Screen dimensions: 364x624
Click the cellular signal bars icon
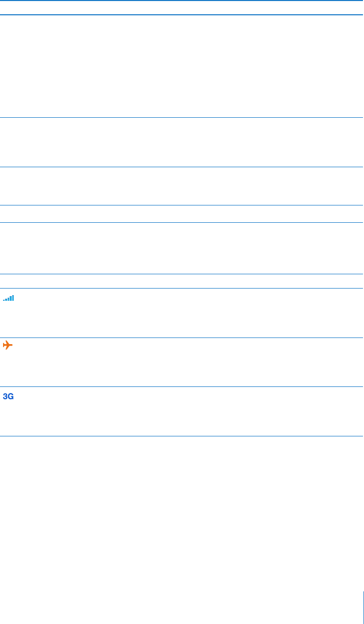click(x=9, y=297)
